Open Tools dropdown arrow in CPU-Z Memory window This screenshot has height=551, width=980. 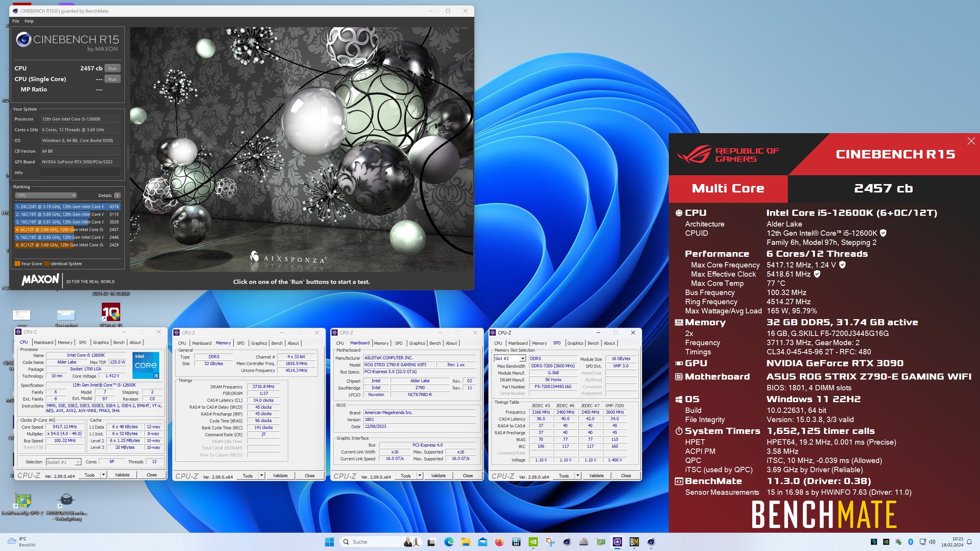click(x=261, y=476)
